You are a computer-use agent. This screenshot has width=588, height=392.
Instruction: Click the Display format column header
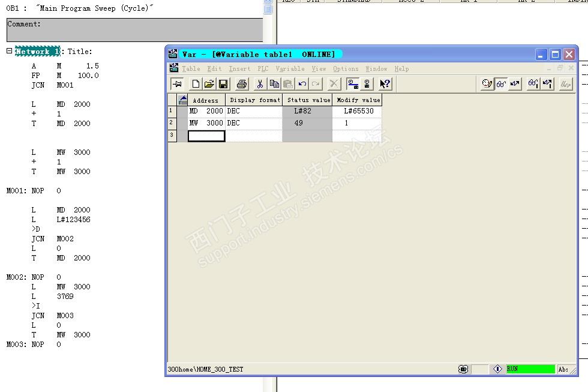pyautogui.click(x=254, y=100)
